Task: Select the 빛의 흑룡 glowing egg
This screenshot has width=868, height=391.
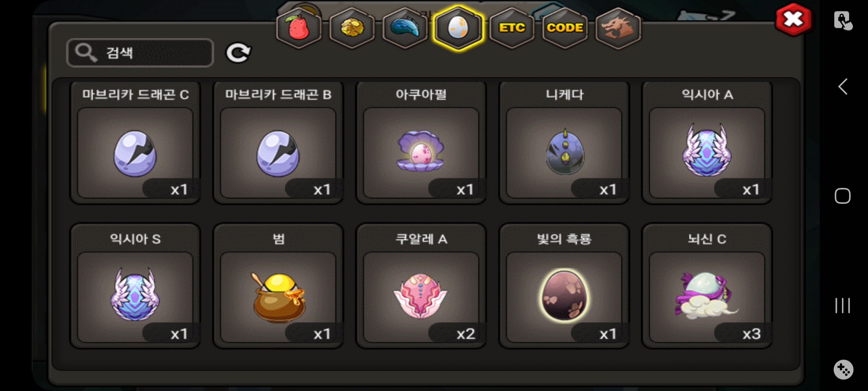Action: click(564, 286)
